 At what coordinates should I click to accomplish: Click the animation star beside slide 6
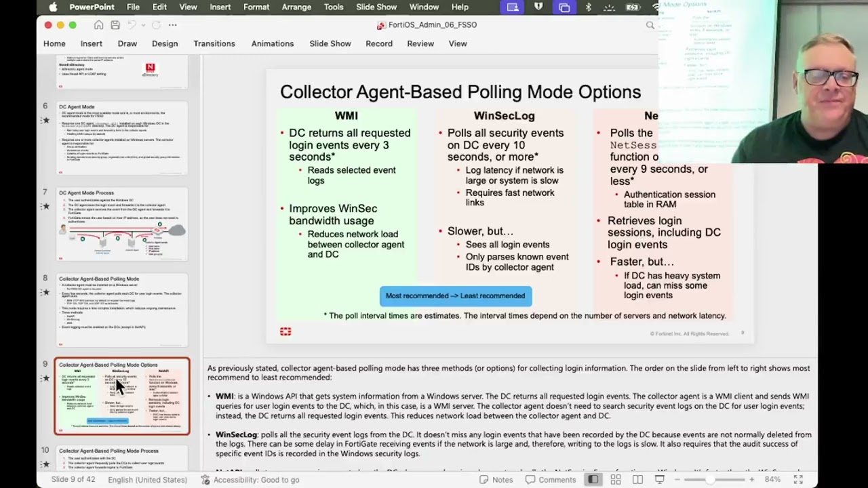tap(45, 121)
